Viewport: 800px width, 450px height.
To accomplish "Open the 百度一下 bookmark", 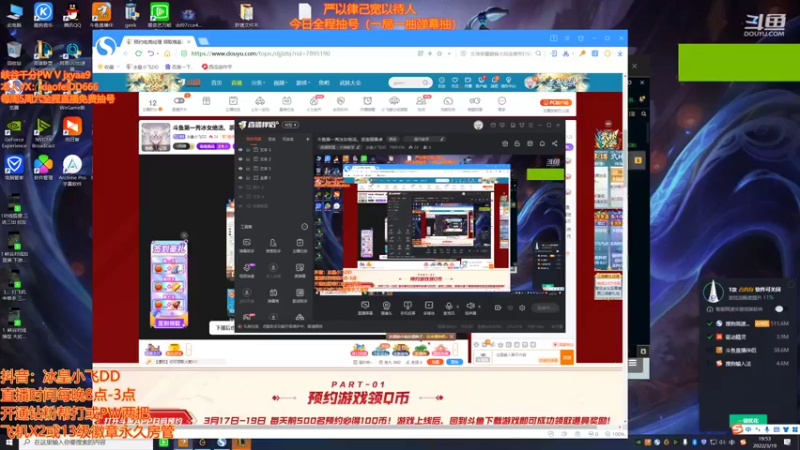I will pyautogui.click(x=179, y=67).
